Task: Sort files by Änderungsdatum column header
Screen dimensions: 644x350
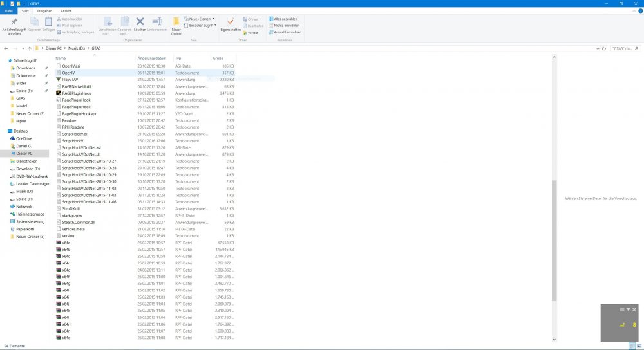Action: [151, 59]
